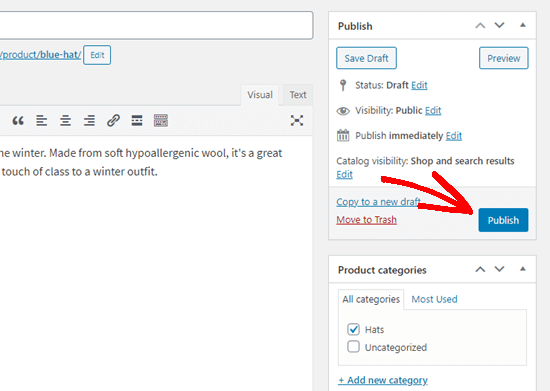Collapse the Product categories panel triangle
Viewport: 550px width, 391px height.
tap(523, 269)
